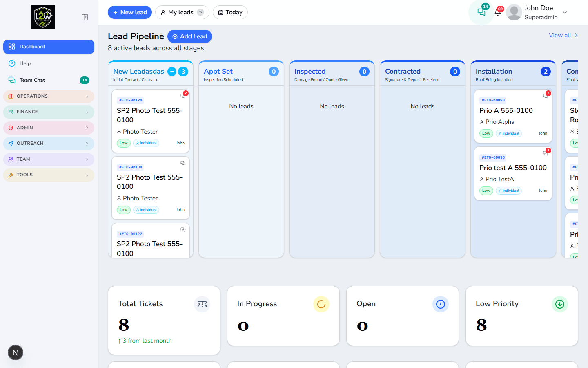Open Help in sidebar
The image size is (588, 368).
point(49,63)
